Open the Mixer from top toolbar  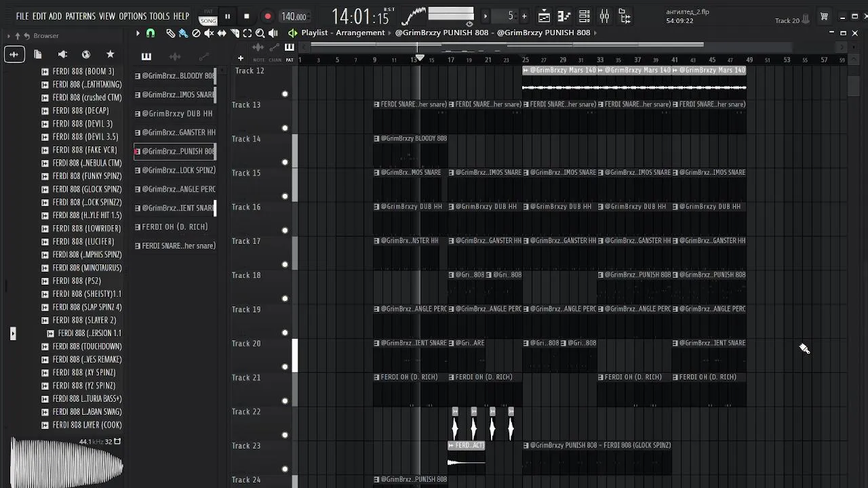click(604, 16)
